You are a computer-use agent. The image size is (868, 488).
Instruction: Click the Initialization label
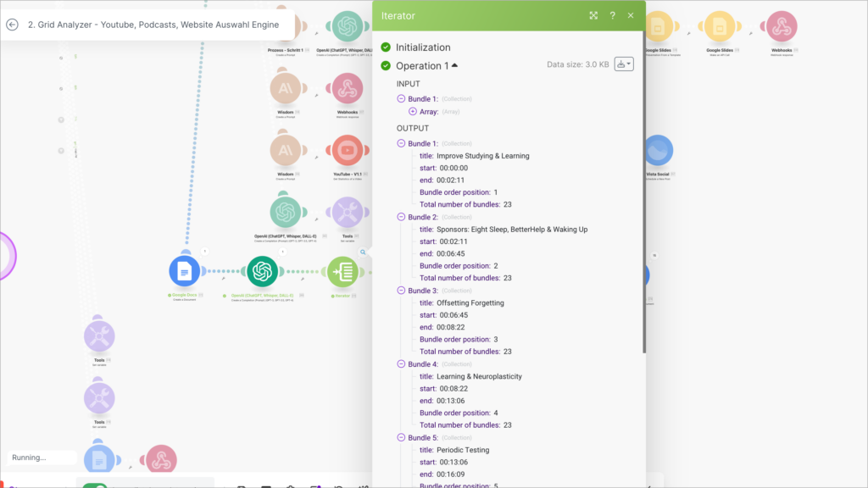423,47
